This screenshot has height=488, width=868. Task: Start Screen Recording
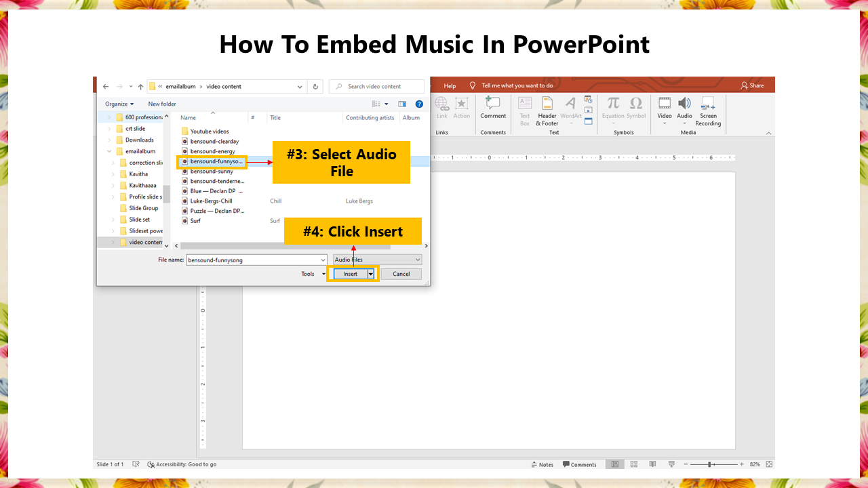(708, 111)
